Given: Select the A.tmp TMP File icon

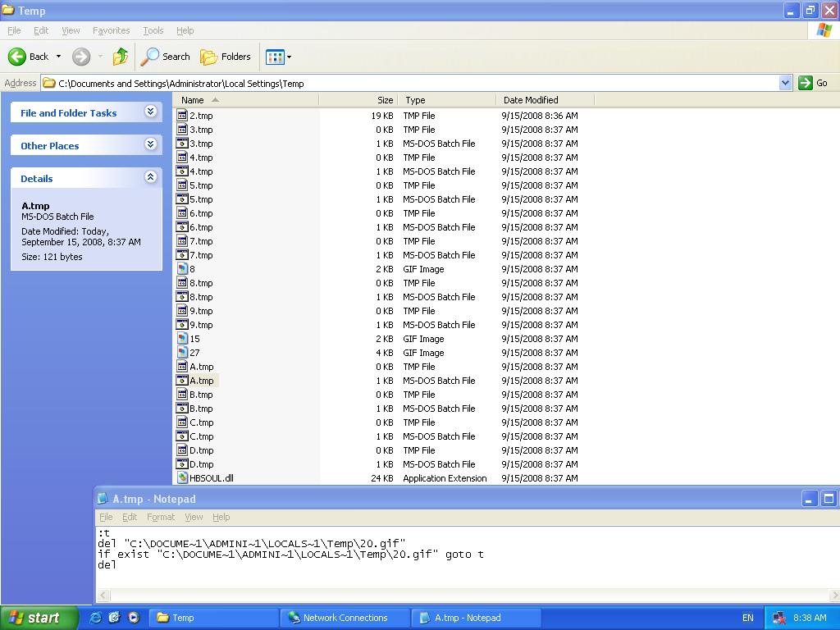Looking at the screenshot, I should (182, 366).
